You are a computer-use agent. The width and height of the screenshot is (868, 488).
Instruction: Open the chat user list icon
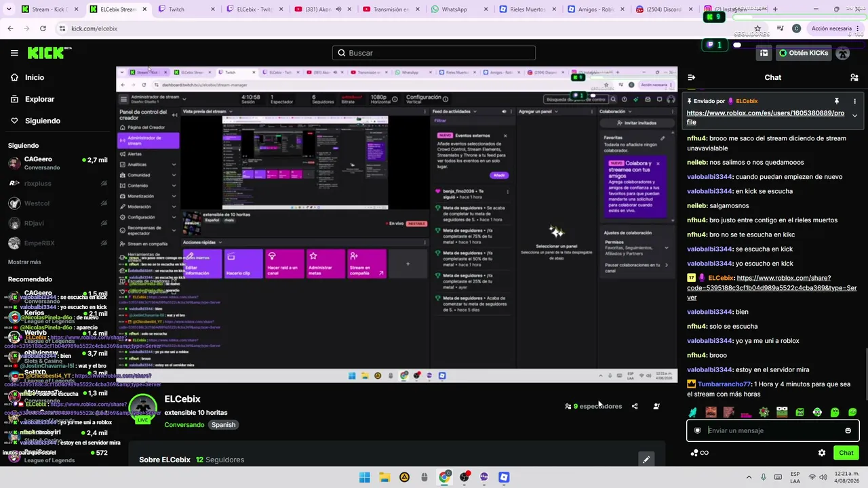[x=854, y=77]
